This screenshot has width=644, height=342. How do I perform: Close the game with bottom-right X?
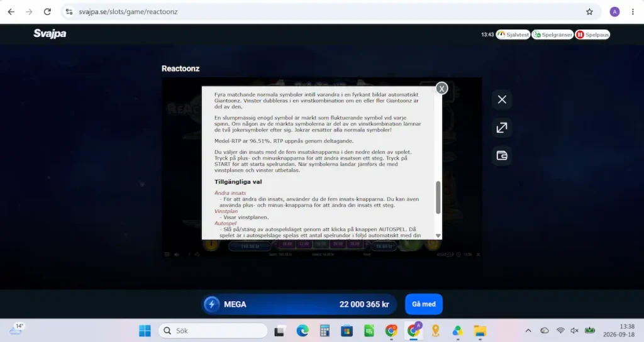[478, 255]
